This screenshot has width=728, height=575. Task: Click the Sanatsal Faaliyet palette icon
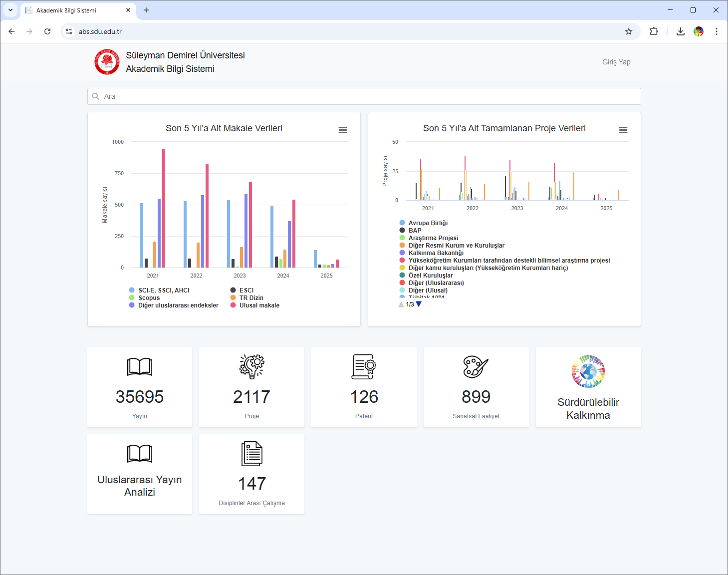pyautogui.click(x=476, y=367)
